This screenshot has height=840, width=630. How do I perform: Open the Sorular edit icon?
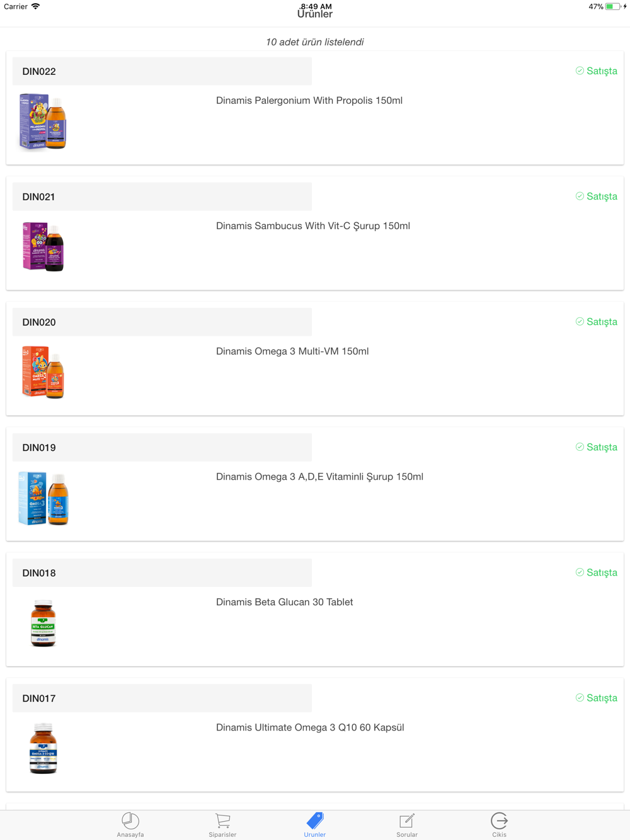[407, 820]
